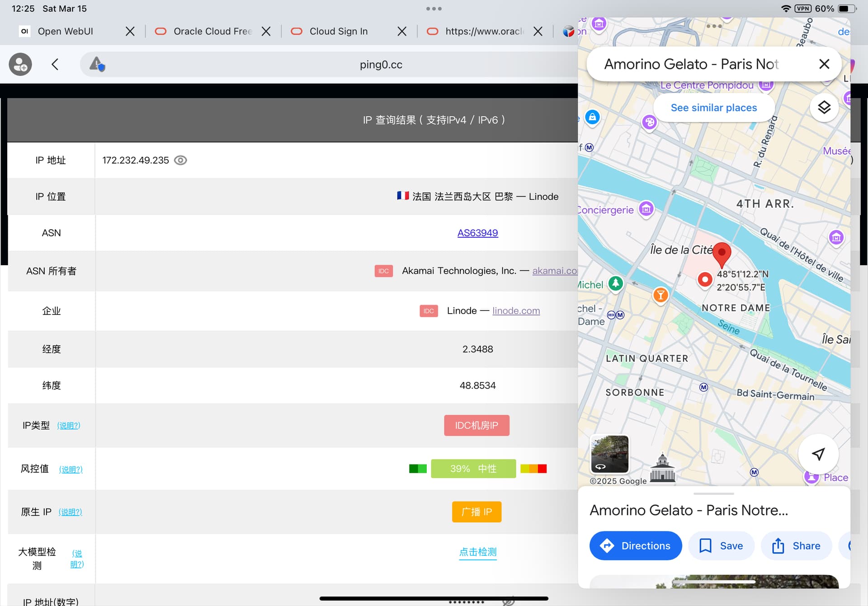868x606 pixels.
Task: Click the yellow-red high-risk color blocks
Action: (x=533, y=469)
